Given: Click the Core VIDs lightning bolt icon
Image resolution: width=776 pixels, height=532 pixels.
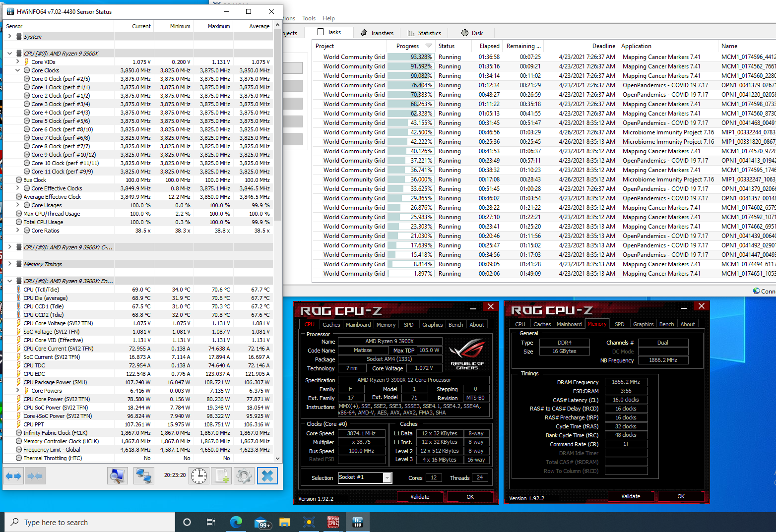Looking at the screenshot, I should 27,62.
